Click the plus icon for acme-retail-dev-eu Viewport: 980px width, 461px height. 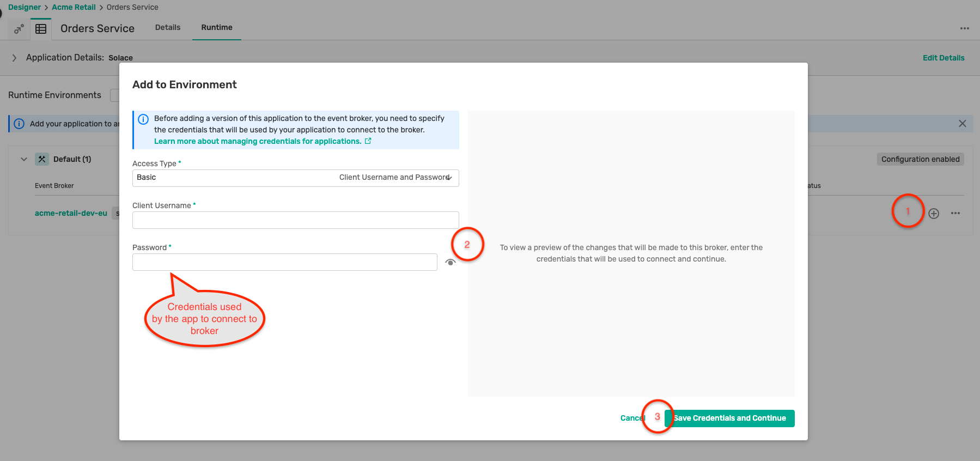coord(934,214)
